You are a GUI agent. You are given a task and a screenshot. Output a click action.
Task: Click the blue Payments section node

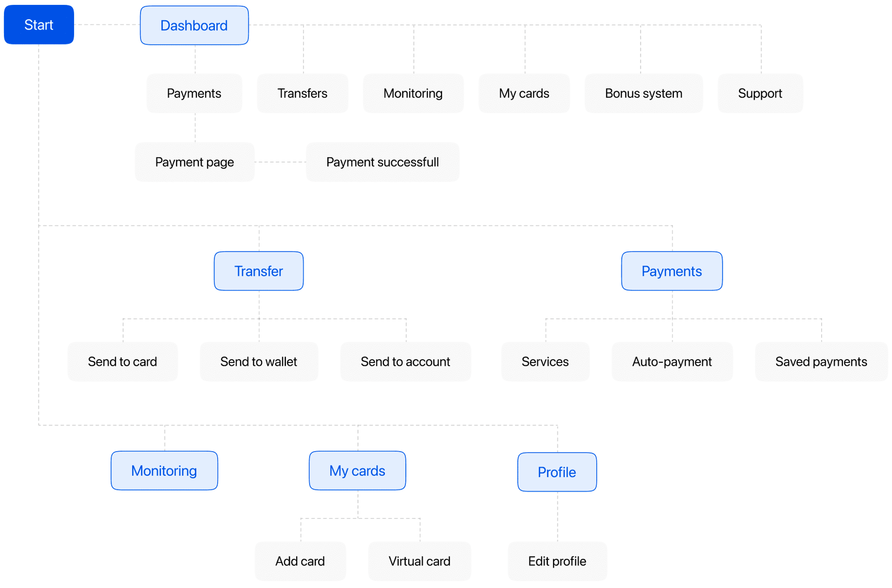click(x=672, y=271)
